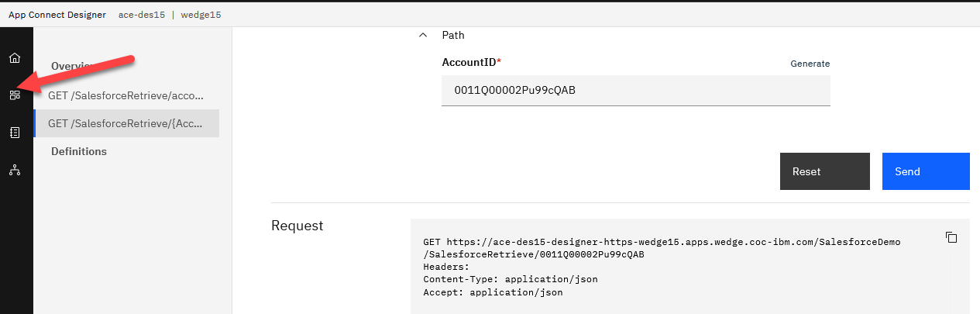The height and width of the screenshot is (314, 980).
Task: Open GET /SalesforceRetrieve/acco... operation
Action: [126, 95]
